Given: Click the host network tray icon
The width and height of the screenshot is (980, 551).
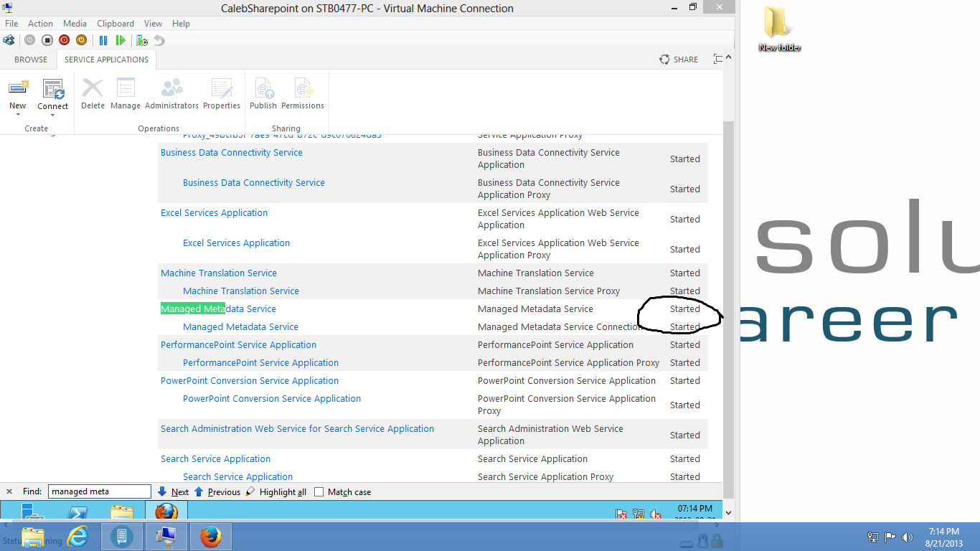Looking at the screenshot, I should click(x=873, y=537).
